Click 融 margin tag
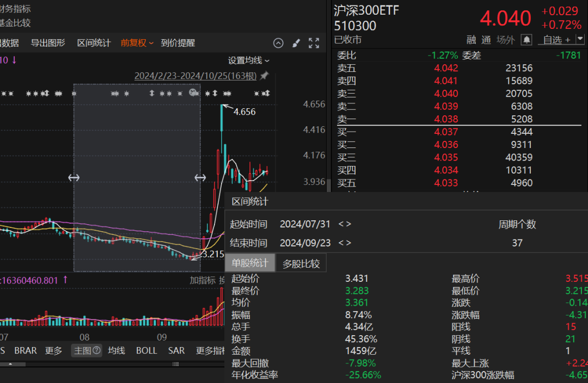 (471, 40)
